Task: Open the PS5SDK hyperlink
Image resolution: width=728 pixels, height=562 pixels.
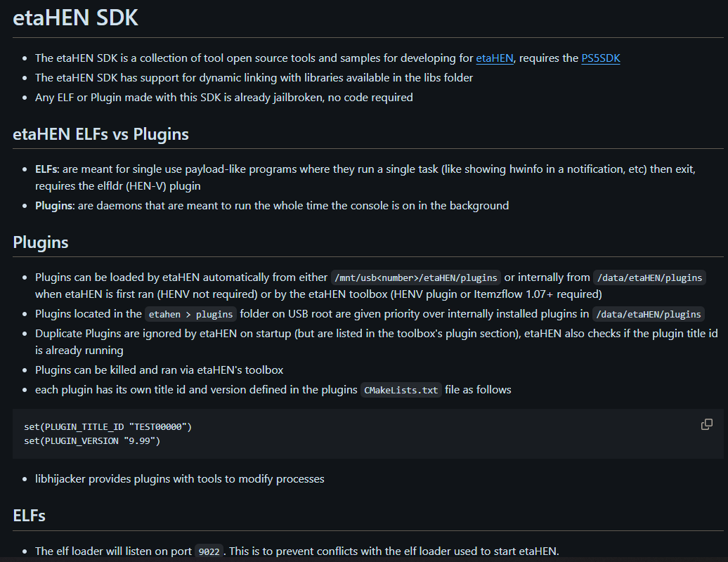Action: 600,58
